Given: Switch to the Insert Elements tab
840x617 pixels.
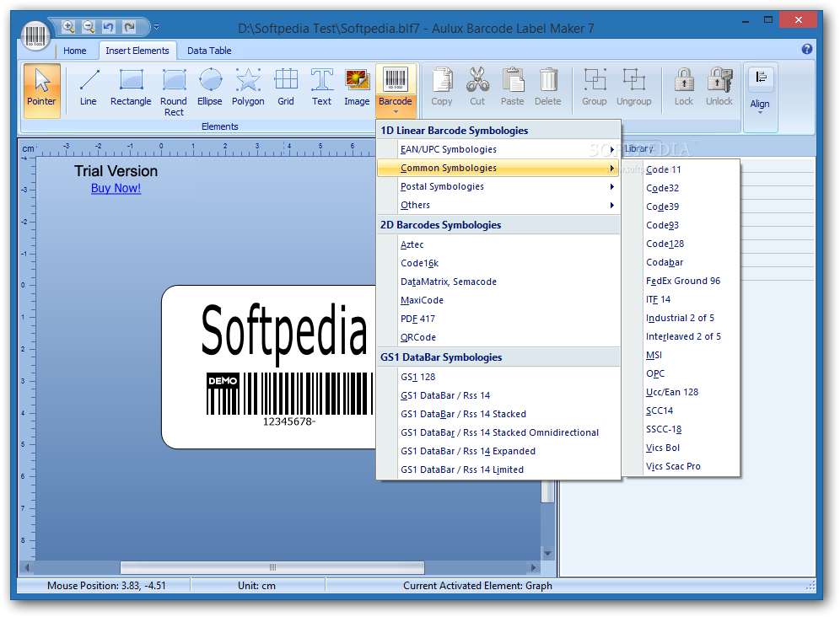Looking at the screenshot, I should (x=137, y=51).
